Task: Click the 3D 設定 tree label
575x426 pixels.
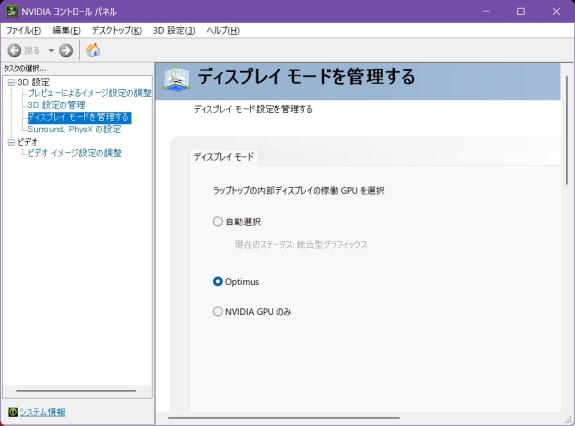Action: [x=33, y=82]
